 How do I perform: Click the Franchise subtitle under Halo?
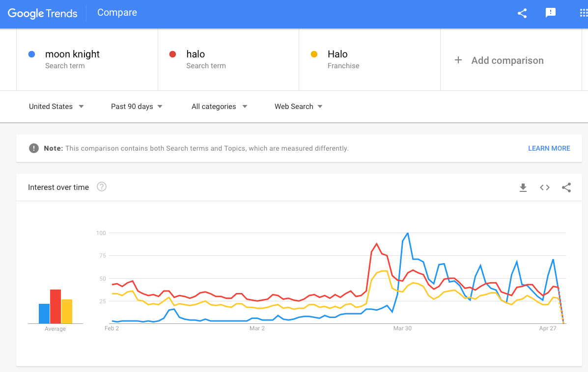pyautogui.click(x=343, y=66)
